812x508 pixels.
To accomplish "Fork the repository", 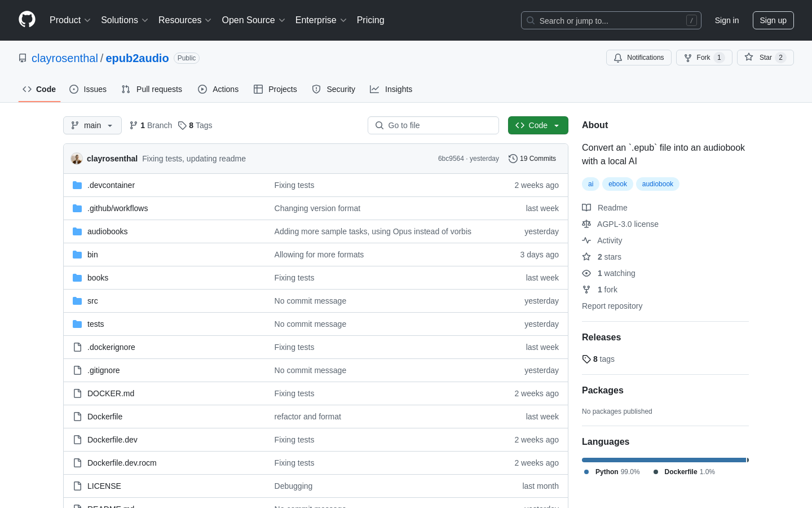I will (704, 58).
